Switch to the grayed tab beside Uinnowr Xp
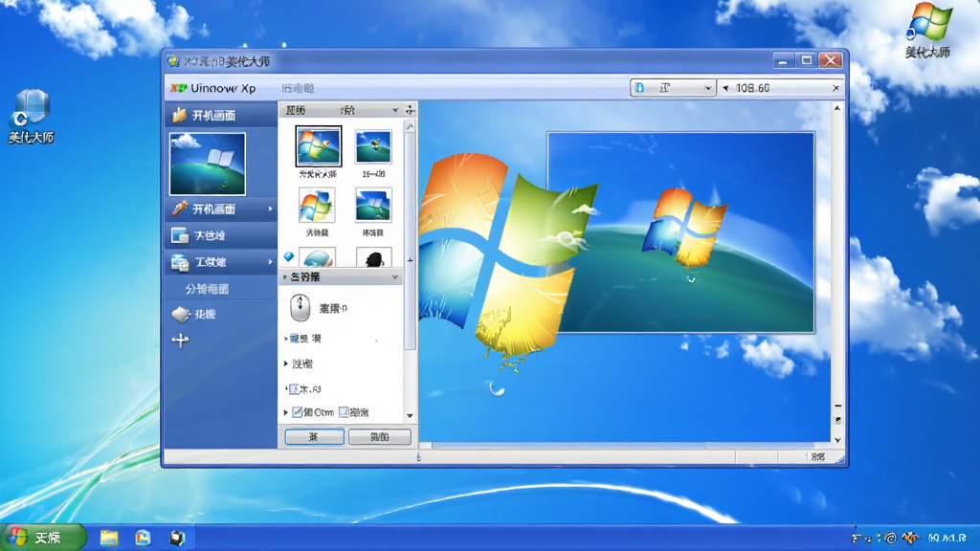The image size is (980, 551). [299, 88]
